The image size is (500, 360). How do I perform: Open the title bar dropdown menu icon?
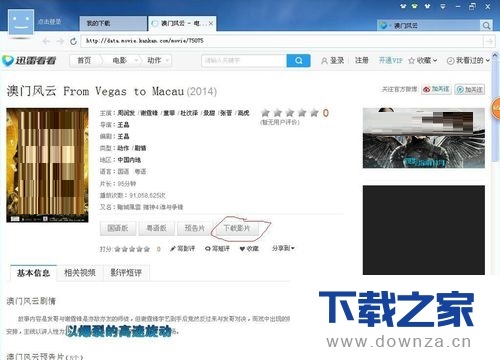tap(443, 6)
